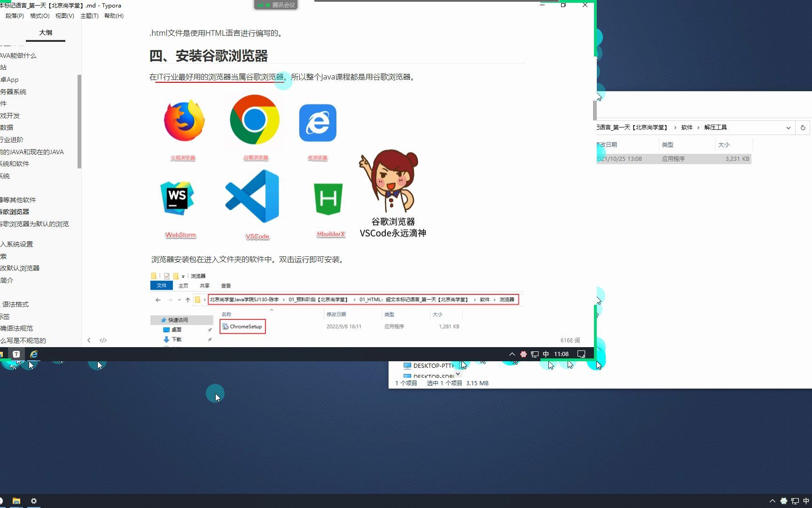Click the flower icon in inner taskbar tray
812x508 pixels.
click(x=523, y=354)
